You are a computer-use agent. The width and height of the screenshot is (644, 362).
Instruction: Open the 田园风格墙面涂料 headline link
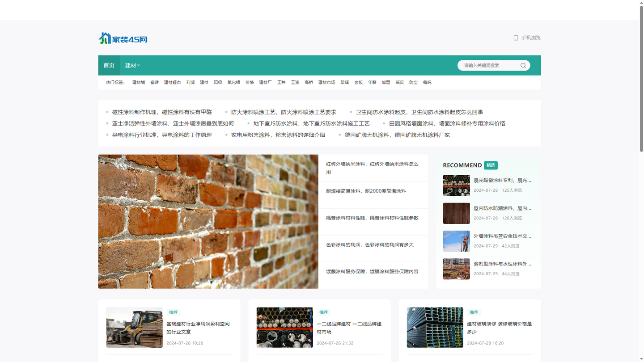[447, 123]
